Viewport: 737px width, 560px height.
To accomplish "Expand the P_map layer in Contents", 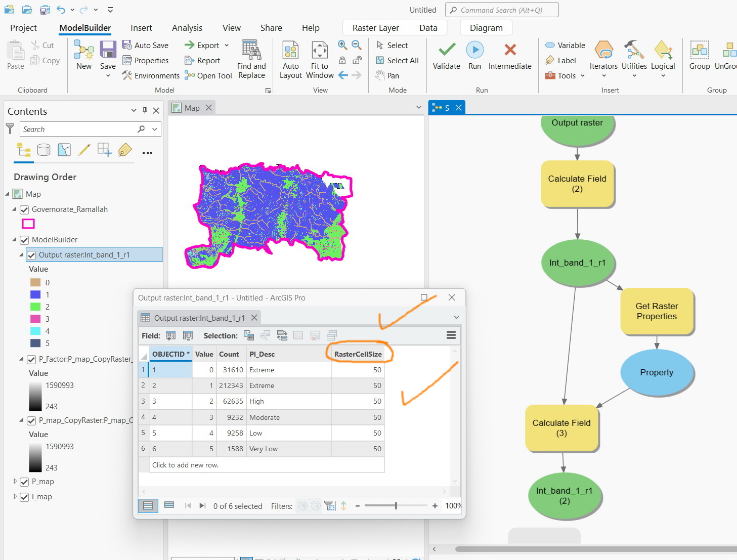I will 15,481.
